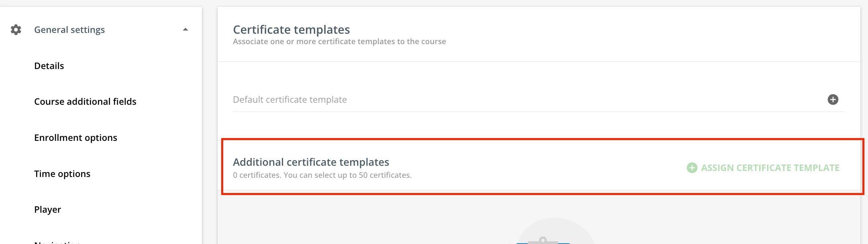Add default certificate via dark plus icon
This screenshot has width=868, height=244.
(x=833, y=100)
